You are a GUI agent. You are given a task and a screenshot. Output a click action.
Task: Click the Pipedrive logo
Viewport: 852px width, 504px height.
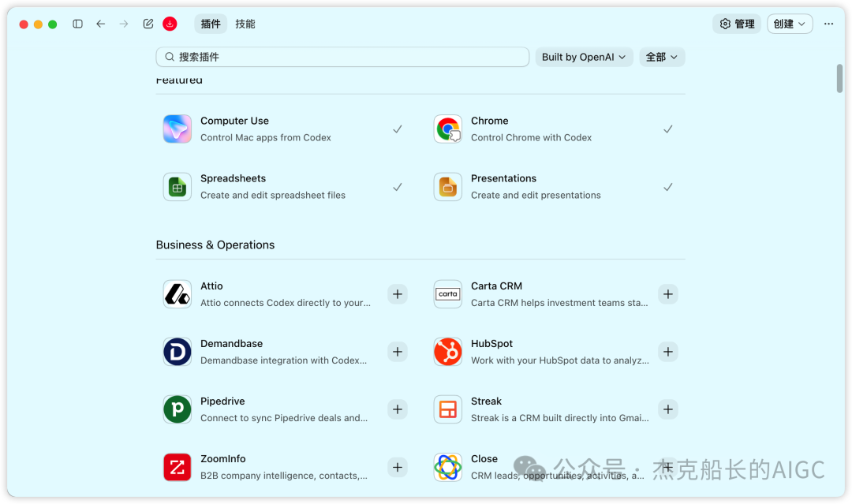(x=177, y=409)
